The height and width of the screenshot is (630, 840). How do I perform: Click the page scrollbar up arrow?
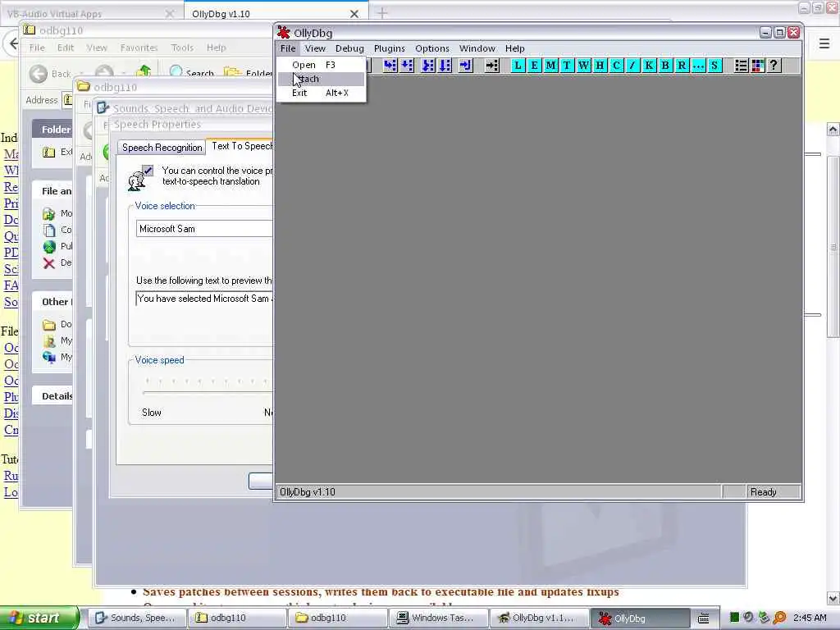point(833,129)
